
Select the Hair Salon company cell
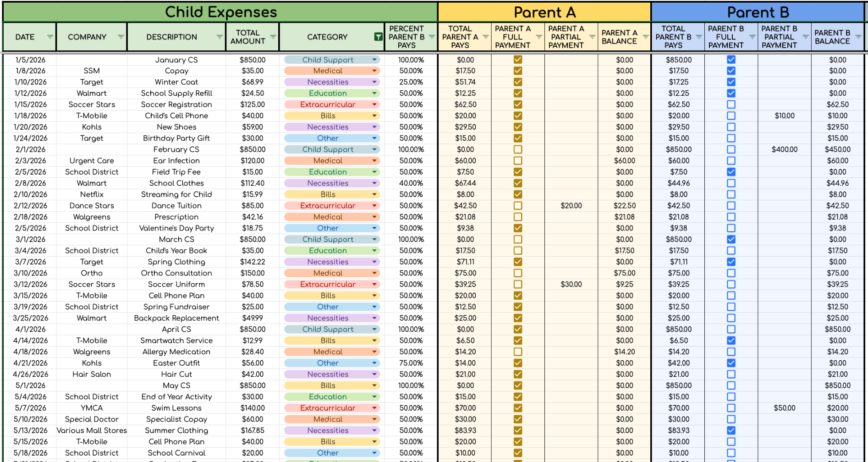(92, 374)
